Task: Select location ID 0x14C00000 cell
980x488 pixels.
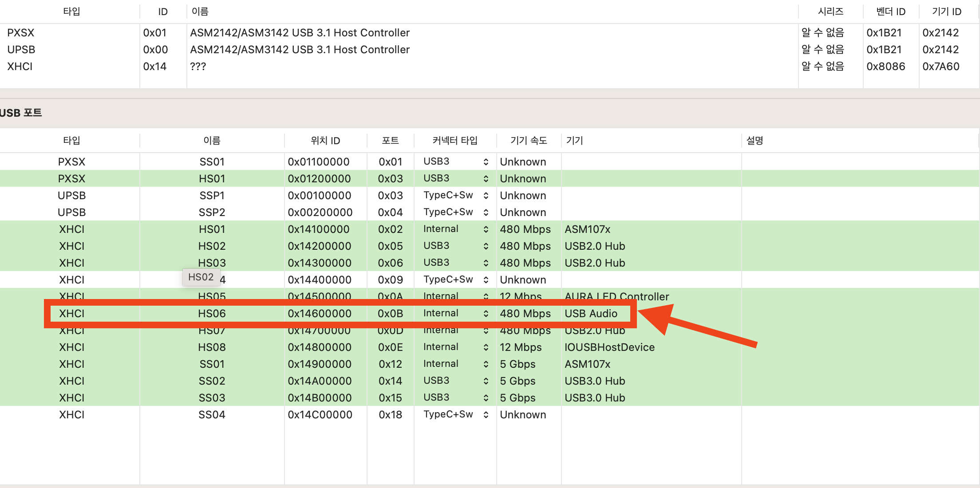Action: (320, 415)
